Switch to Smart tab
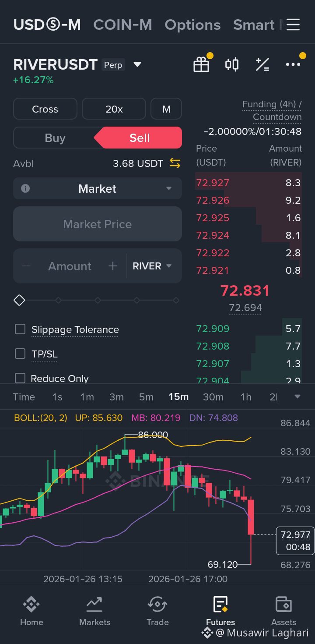The width and height of the screenshot is (315, 644). 254,25
